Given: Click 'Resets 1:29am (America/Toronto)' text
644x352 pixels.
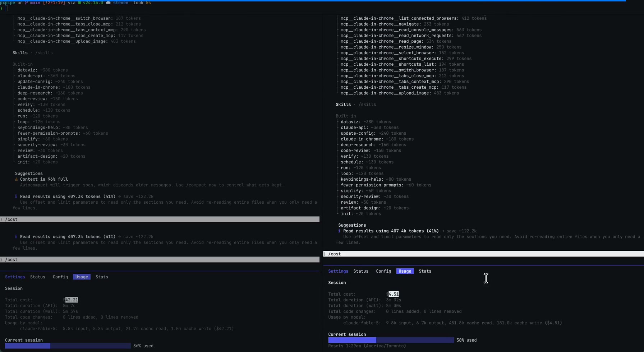Looking at the screenshot, I should tap(367, 346).
